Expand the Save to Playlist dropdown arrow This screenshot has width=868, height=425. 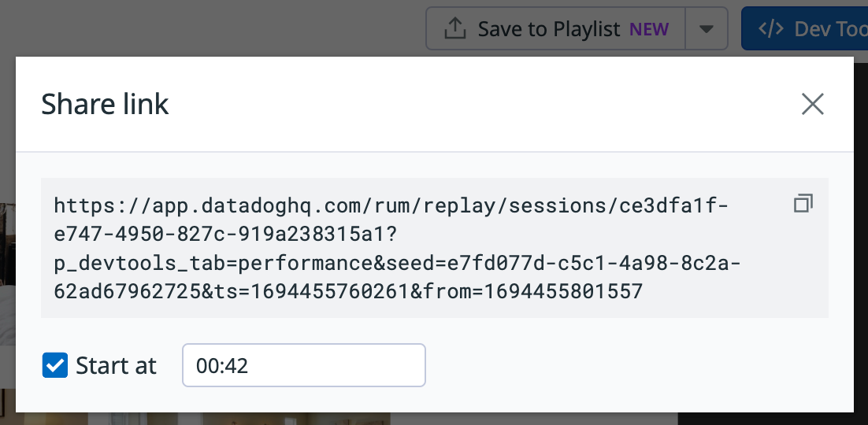(706, 29)
